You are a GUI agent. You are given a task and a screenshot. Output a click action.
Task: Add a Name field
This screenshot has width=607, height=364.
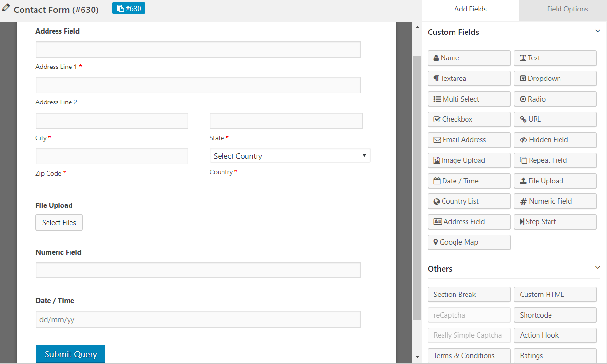click(x=469, y=58)
